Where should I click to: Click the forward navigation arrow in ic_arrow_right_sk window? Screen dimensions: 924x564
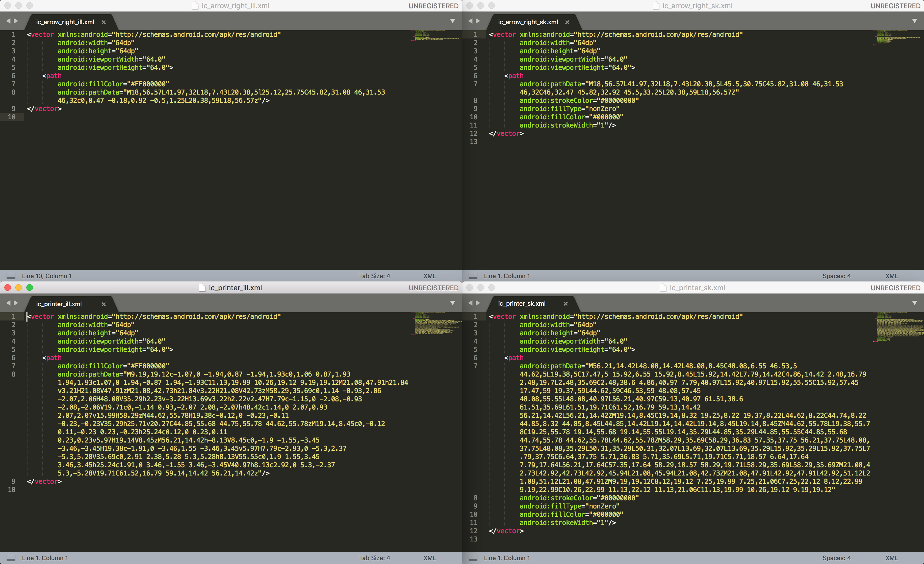click(x=478, y=21)
